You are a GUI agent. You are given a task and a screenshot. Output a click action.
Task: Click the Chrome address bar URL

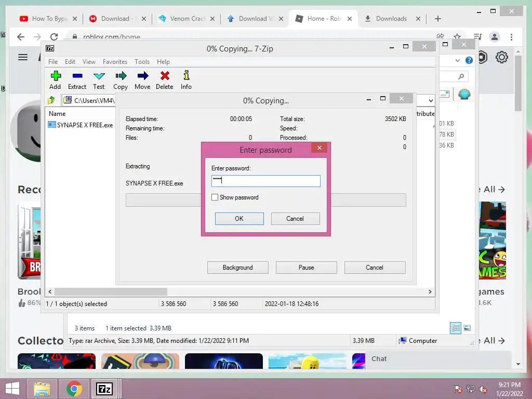(111, 37)
